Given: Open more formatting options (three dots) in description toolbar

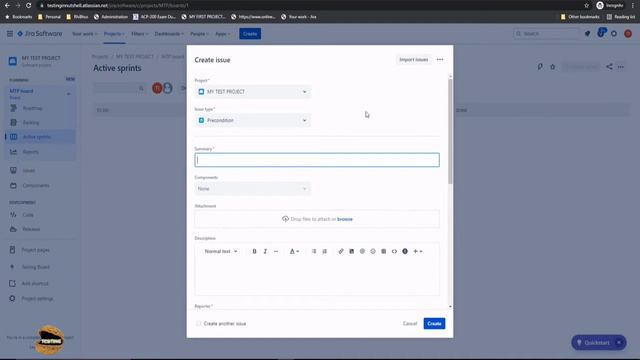Looking at the screenshot, I should coord(276,251).
